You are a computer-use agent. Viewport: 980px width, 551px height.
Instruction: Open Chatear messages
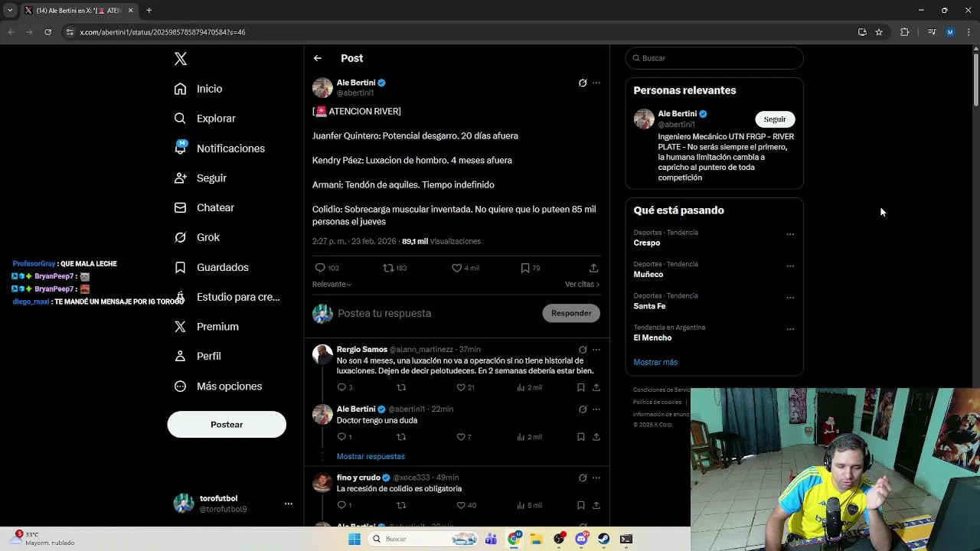coord(204,207)
